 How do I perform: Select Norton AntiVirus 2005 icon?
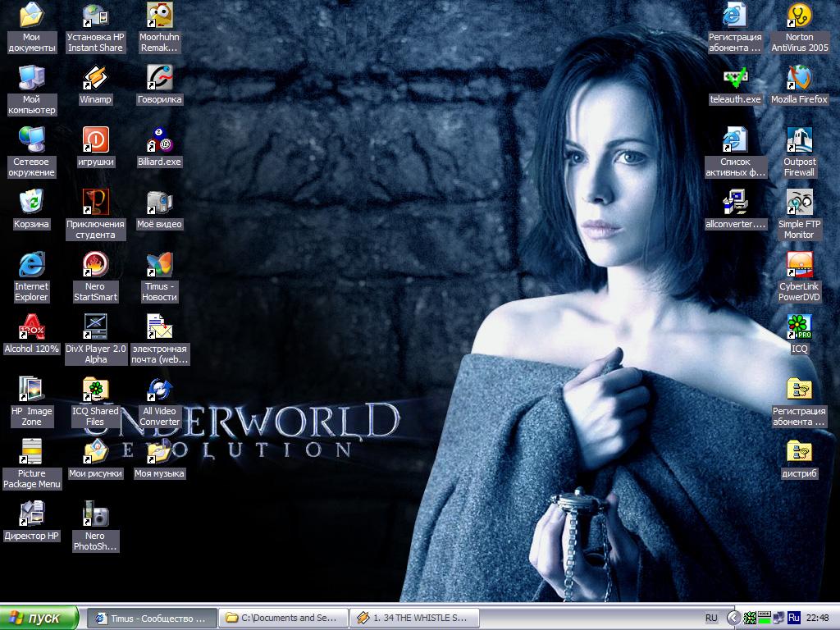[799, 16]
